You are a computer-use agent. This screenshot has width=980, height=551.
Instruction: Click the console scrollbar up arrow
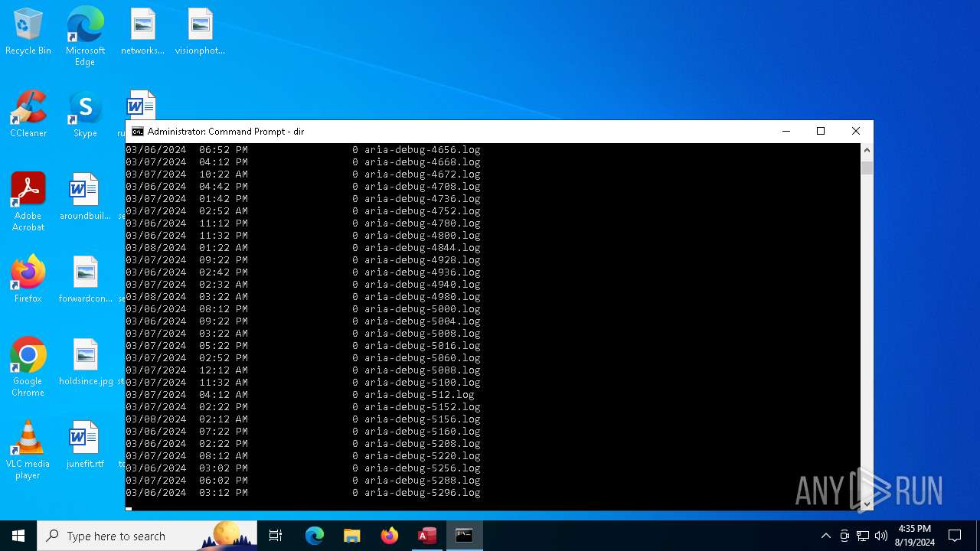pos(867,150)
